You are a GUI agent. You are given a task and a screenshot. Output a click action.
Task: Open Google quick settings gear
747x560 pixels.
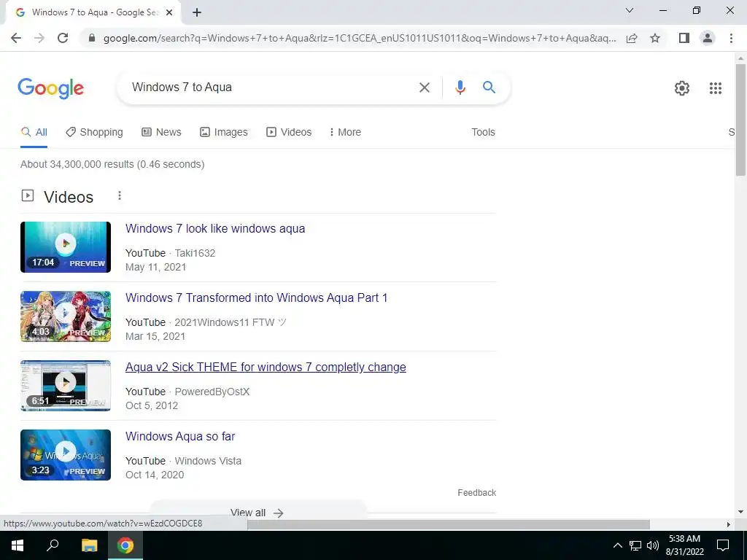[x=682, y=88]
